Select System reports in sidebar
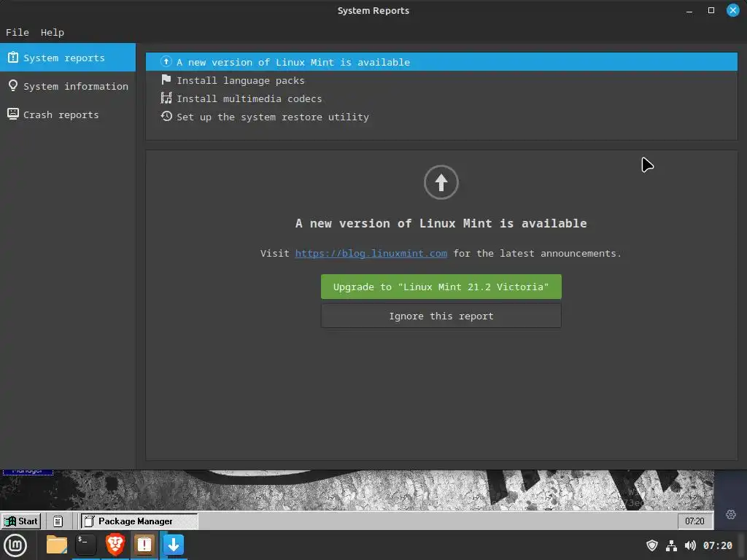The width and height of the screenshot is (747, 560). tap(68, 58)
